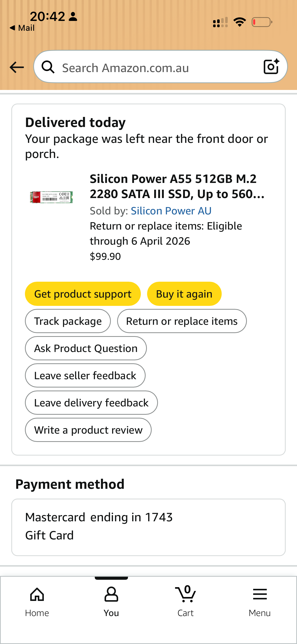
Task: Open the Silicon Power AU seller link
Action: 171,211
